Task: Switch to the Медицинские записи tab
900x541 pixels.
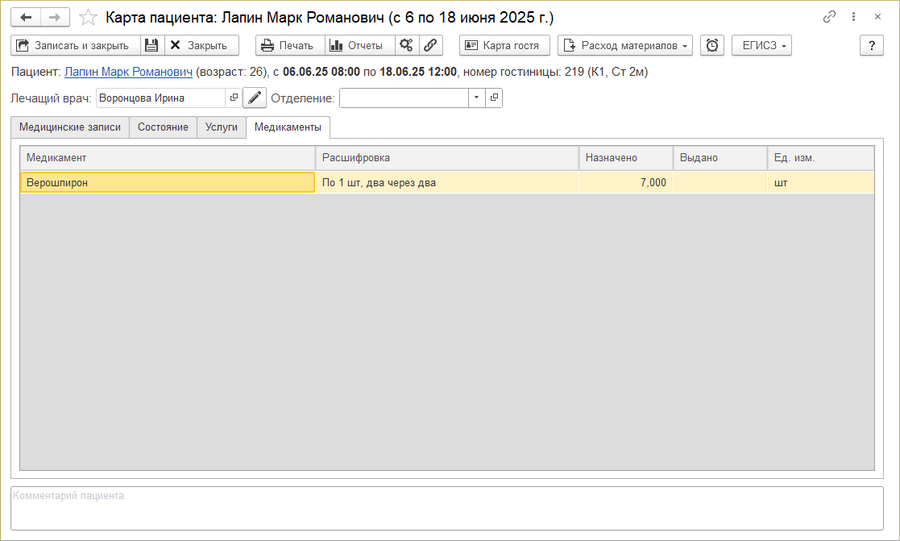Action: coord(69,127)
